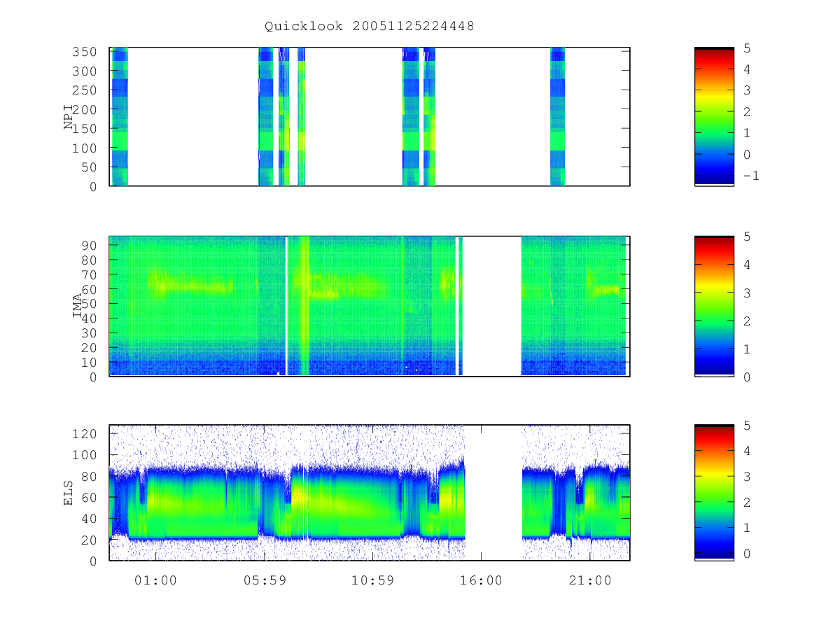
Task: Click the ELS spectrogram plot area
Action: (370, 493)
